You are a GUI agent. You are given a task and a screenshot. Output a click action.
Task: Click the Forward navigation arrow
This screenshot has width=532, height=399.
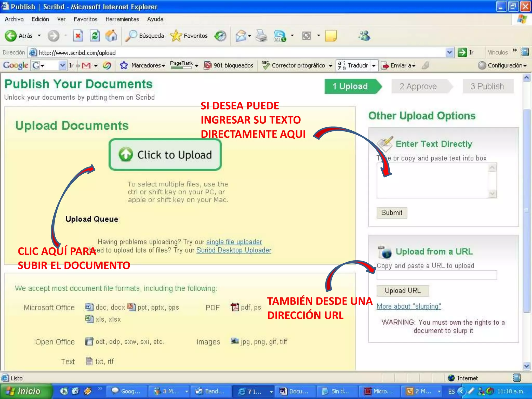(53, 36)
